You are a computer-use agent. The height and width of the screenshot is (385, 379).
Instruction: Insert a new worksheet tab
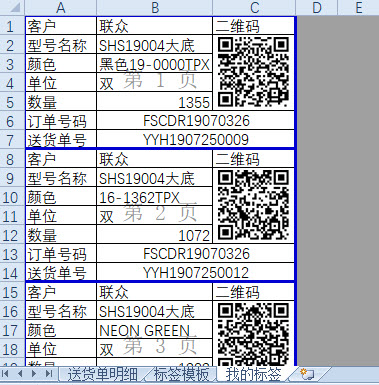tap(307, 374)
